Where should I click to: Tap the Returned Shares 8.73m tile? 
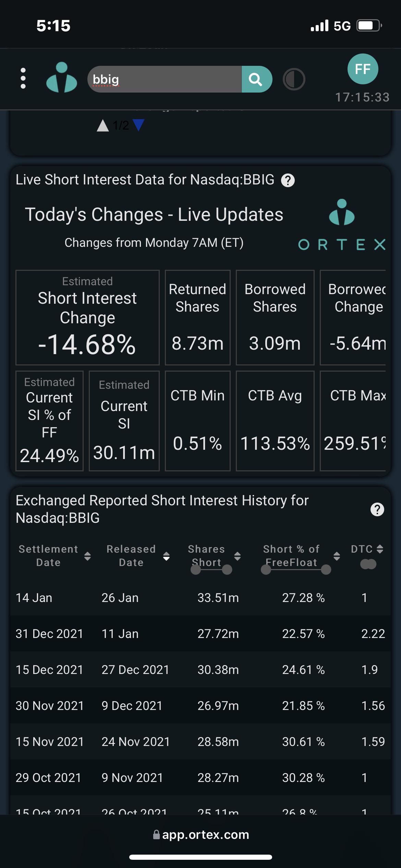[x=197, y=318]
